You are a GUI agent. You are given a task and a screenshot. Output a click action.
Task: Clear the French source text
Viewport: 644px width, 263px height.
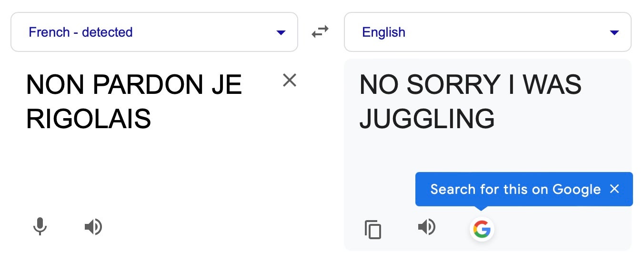click(290, 81)
